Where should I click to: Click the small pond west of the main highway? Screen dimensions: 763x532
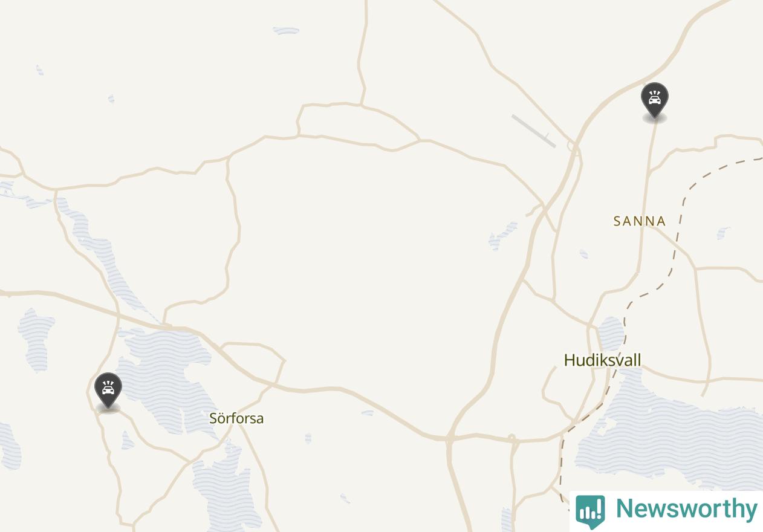[502, 236]
